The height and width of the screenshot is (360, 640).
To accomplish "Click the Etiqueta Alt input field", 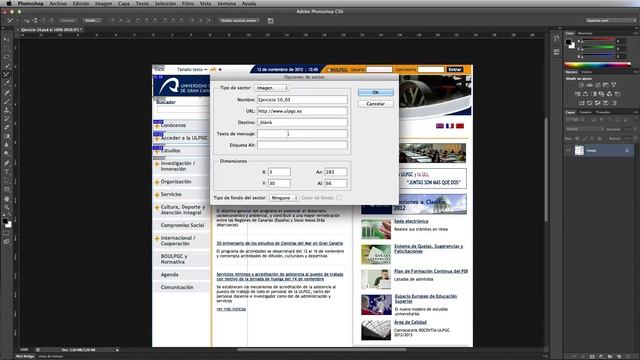I will tap(302, 145).
